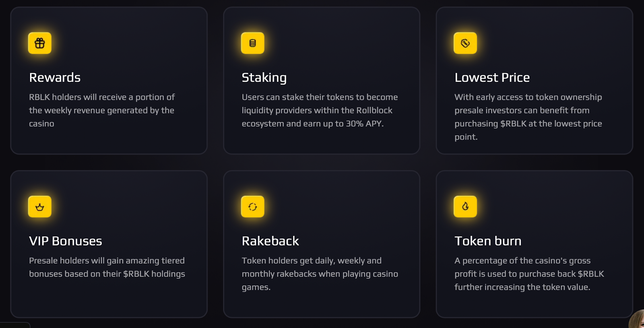Click the Rakeback daily, weekly, monthly description
The image size is (644, 328).
pos(320,274)
